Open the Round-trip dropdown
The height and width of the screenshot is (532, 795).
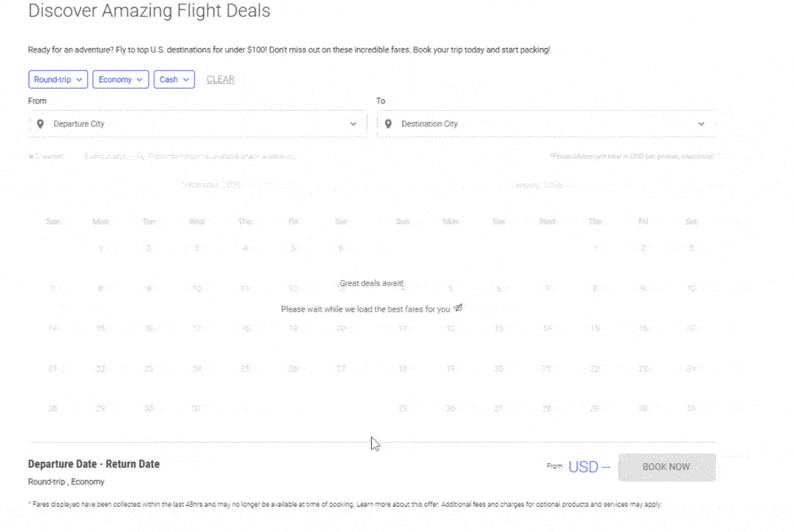coord(58,79)
